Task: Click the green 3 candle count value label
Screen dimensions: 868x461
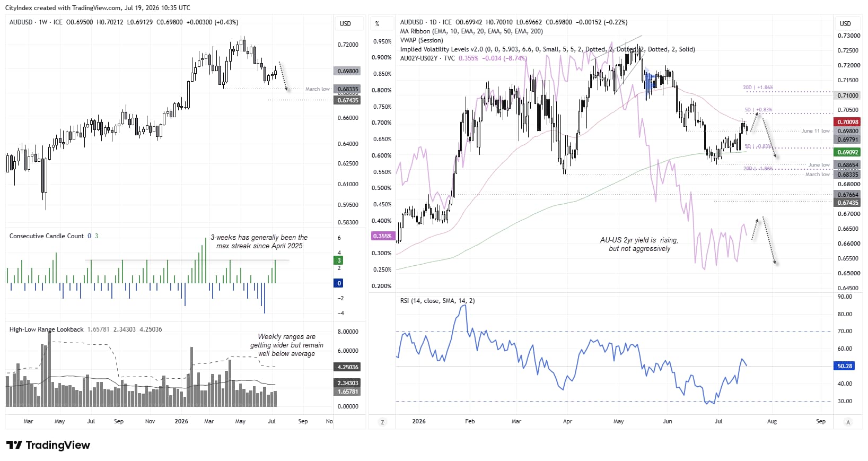Action: 339,260
